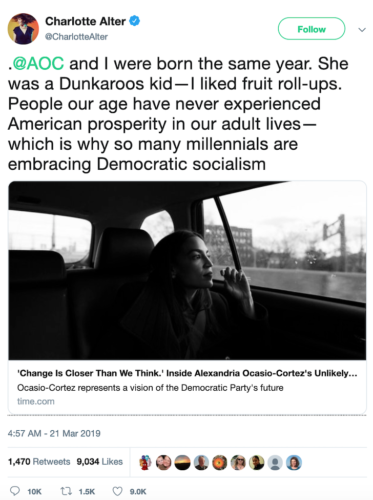The image size is (373, 500).
Task: Open Charlotte Alter's profile avatar
Action: pos(23,29)
